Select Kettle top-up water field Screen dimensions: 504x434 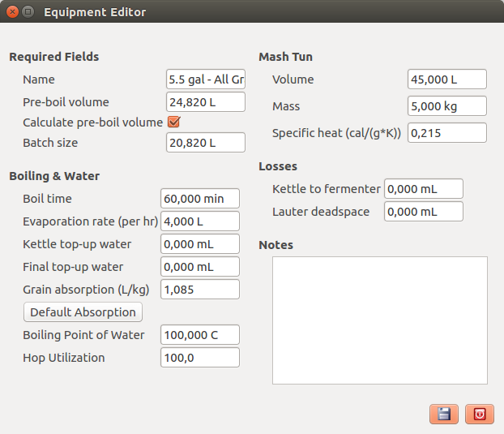pyautogui.click(x=200, y=244)
